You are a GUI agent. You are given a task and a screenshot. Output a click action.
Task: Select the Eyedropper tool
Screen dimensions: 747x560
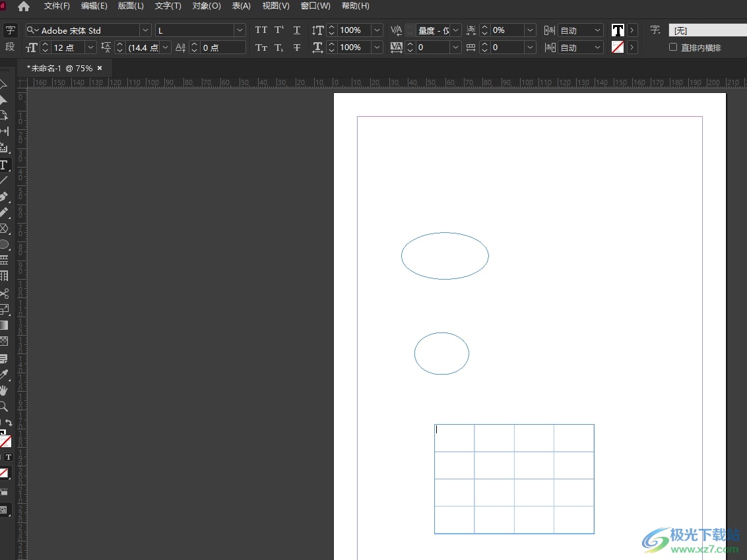4,374
